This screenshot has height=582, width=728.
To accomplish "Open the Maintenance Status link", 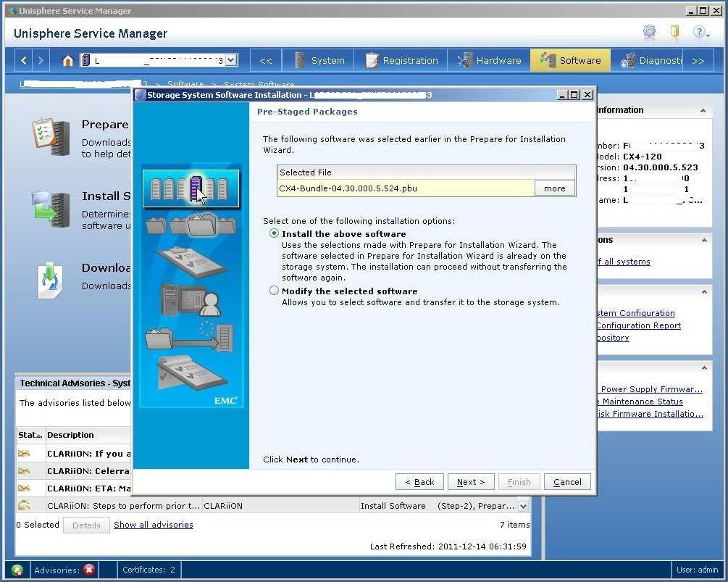I will [x=640, y=402].
